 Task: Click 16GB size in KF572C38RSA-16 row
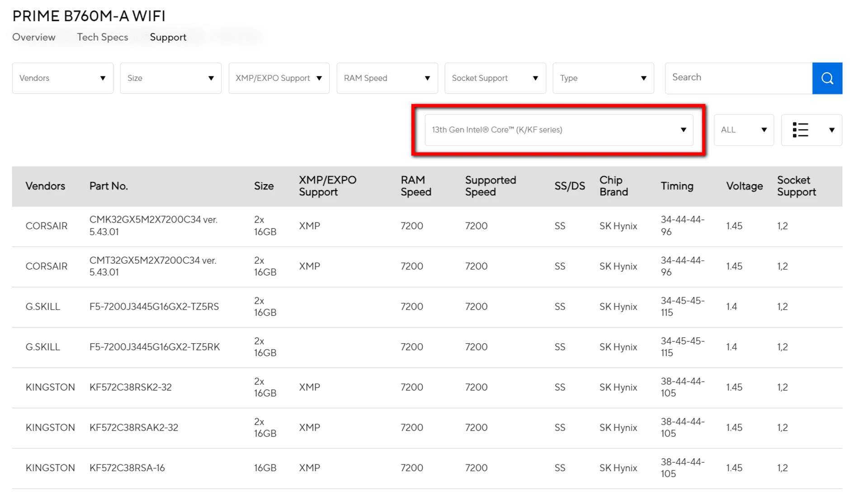265,468
